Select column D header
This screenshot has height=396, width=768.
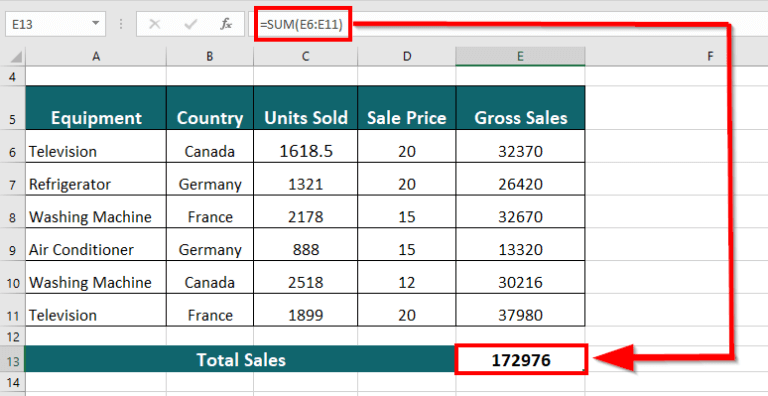coord(407,56)
